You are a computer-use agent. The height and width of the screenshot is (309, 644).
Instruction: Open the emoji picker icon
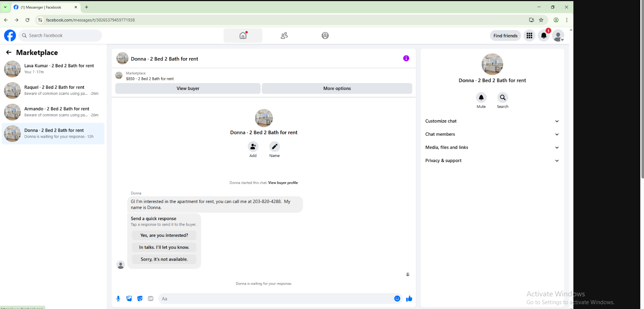coord(397,299)
